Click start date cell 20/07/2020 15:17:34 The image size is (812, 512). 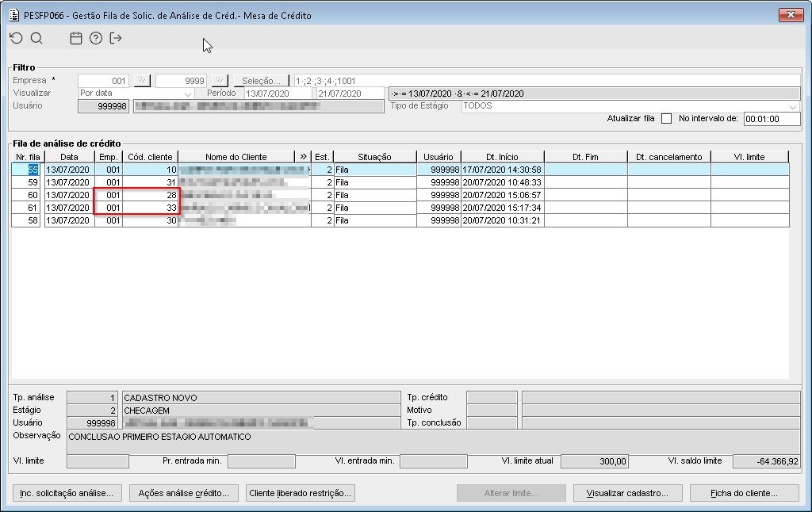point(502,208)
